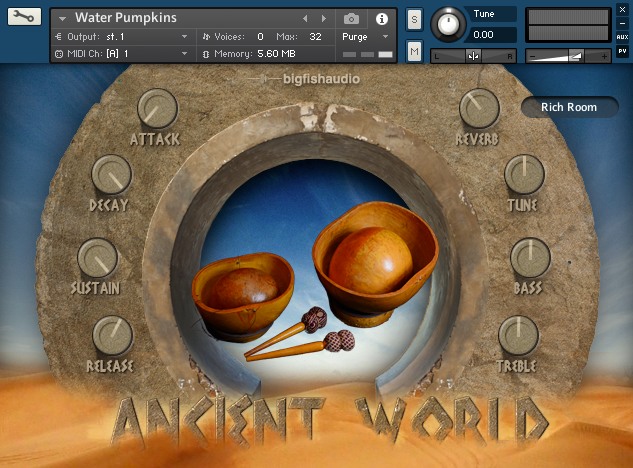Click the header Tune knob
This screenshot has width=633, height=468.
coord(448,23)
